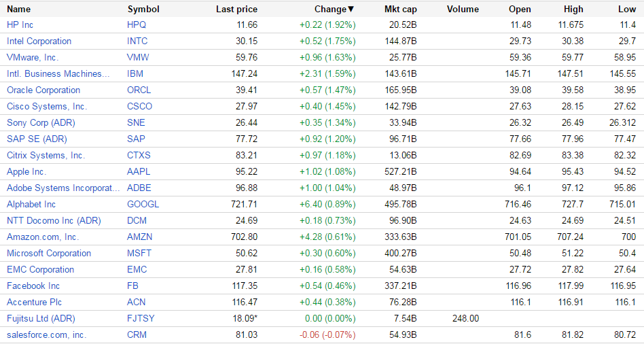
Task: Click the VMW ticker symbol link
Action: [x=137, y=57]
